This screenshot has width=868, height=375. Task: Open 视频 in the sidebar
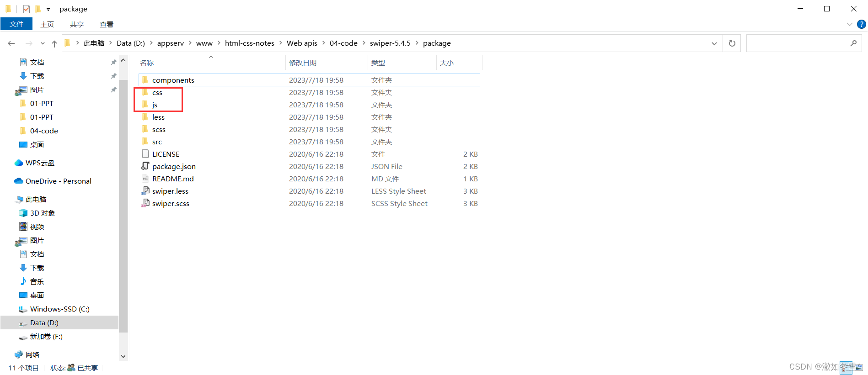click(32, 227)
